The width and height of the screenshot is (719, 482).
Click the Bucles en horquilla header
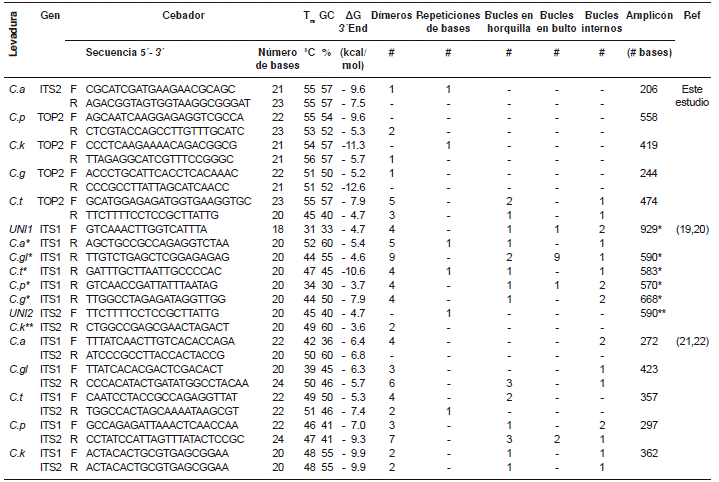click(507, 23)
